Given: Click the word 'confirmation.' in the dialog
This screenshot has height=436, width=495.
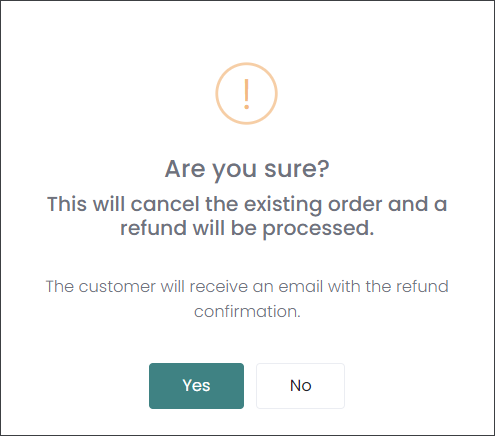Looking at the screenshot, I should [x=247, y=311].
